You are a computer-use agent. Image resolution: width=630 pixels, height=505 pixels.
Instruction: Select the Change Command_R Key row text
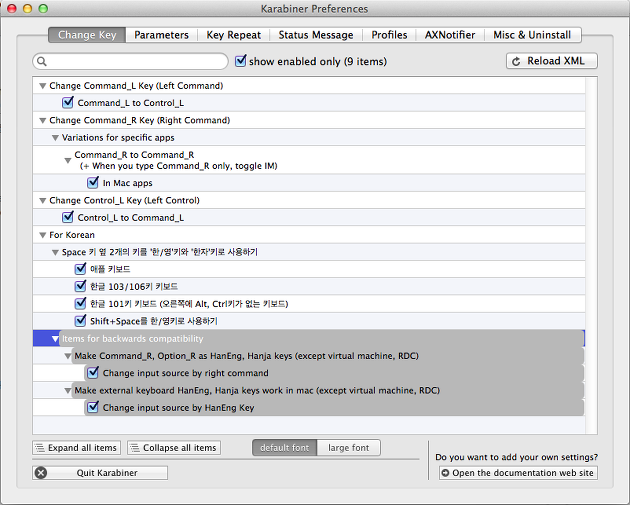coord(139,121)
